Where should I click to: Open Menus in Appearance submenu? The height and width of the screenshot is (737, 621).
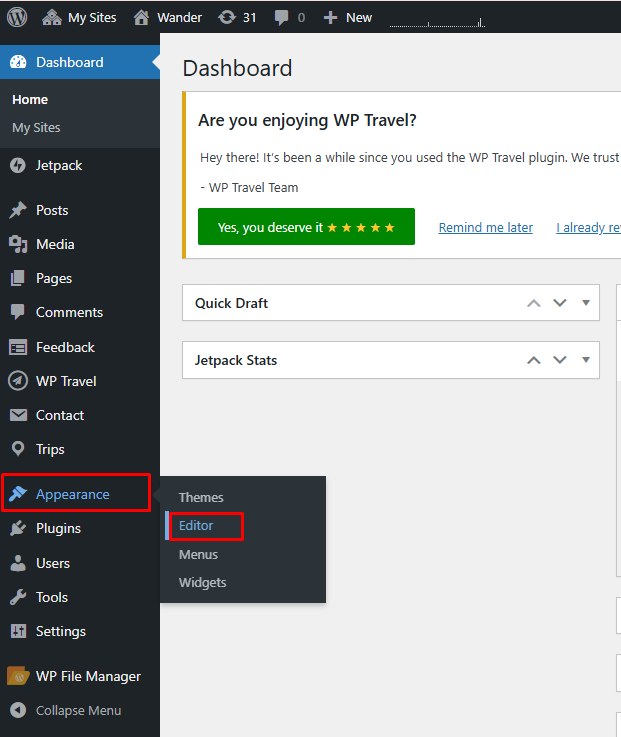click(x=198, y=555)
